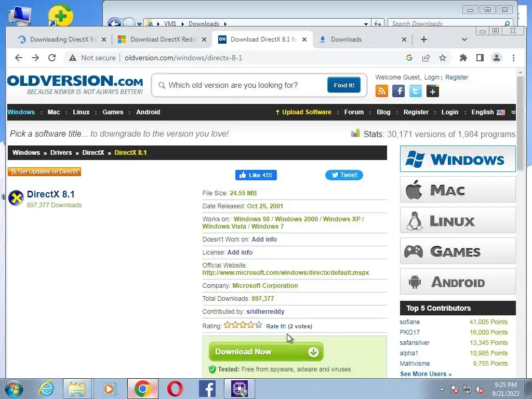Reload the oldversion.com page
This screenshot has width=532, height=399.
click(52, 58)
